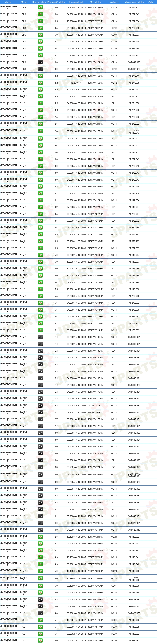This screenshot has height=644, width=157.
Task: Click petrol icon in M 113.948 row
Action: point(40,564)
